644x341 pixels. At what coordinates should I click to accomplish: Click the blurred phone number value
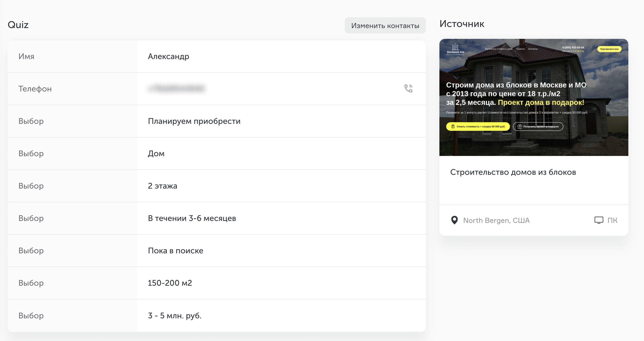pyautogui.click(x=176, y=88)
